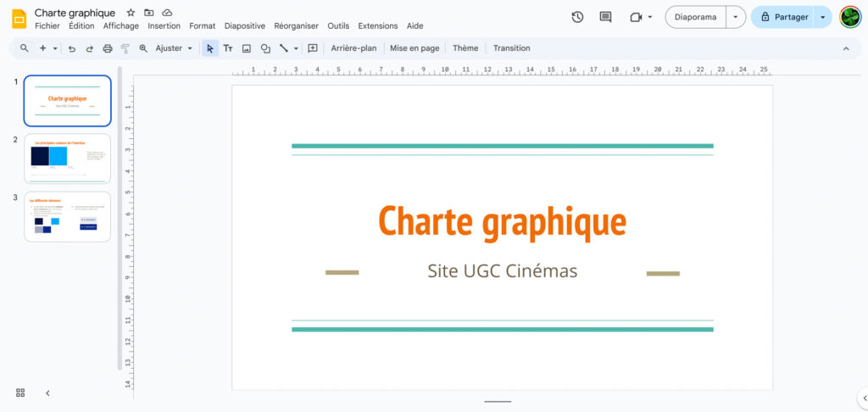Start the Diaporama slideshow
Screen dimensions: 868x412
pos(695,17)
